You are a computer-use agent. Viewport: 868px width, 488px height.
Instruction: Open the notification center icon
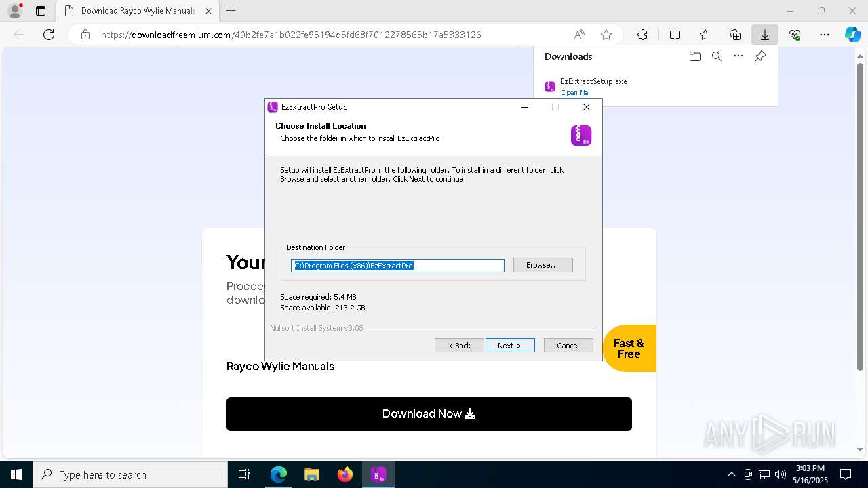click(x=846, y=474)
